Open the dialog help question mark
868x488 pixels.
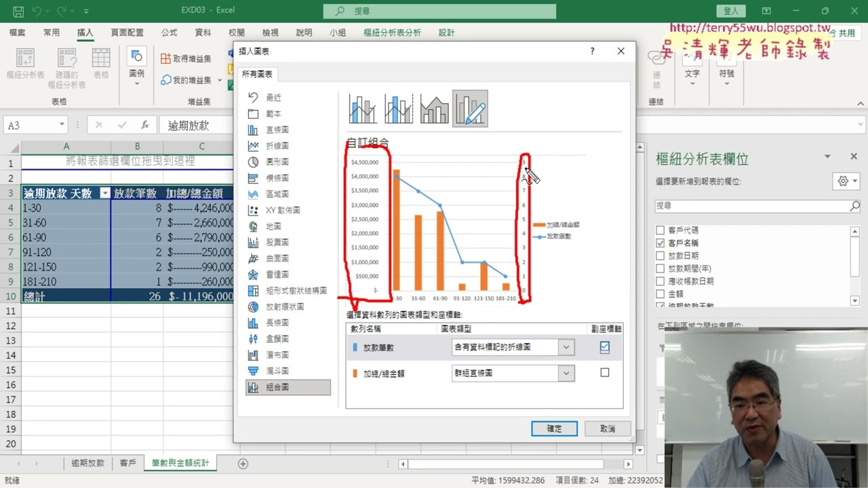point(592,51)
